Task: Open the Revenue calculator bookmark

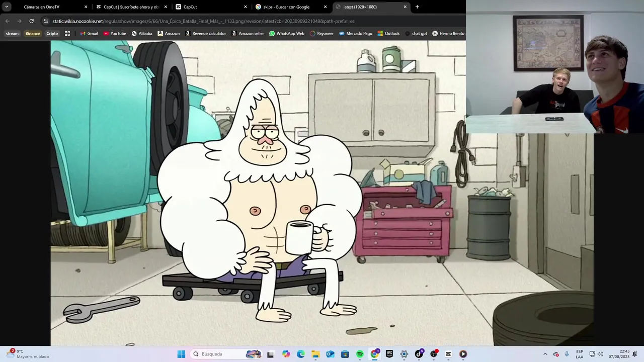Action: (205, 34)
